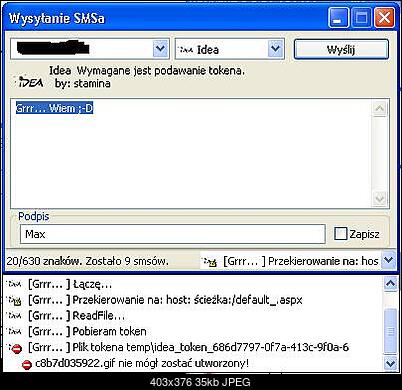Click the blacked-out recipient number field

(82, 49)
